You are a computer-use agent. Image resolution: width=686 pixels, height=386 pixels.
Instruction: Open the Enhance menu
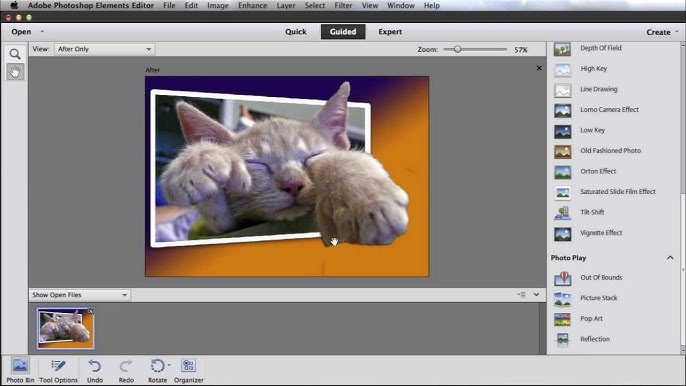(x=252, y=5)
